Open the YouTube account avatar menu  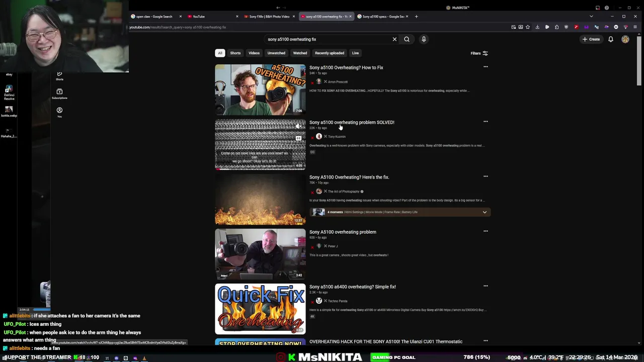(x=625, y=39)
